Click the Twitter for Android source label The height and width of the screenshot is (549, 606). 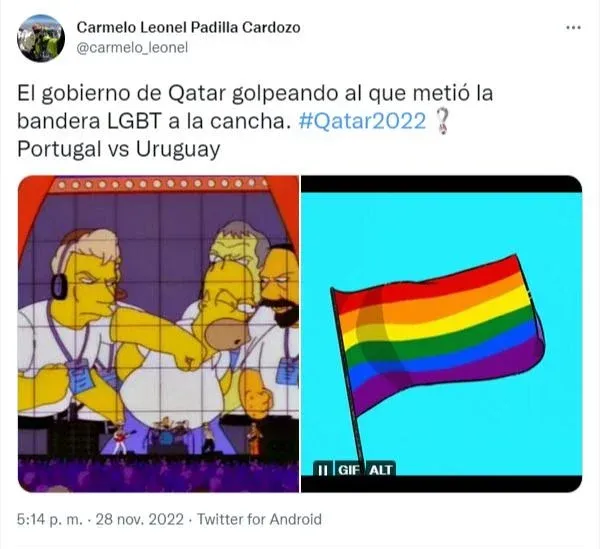click(x=259, y=519)
